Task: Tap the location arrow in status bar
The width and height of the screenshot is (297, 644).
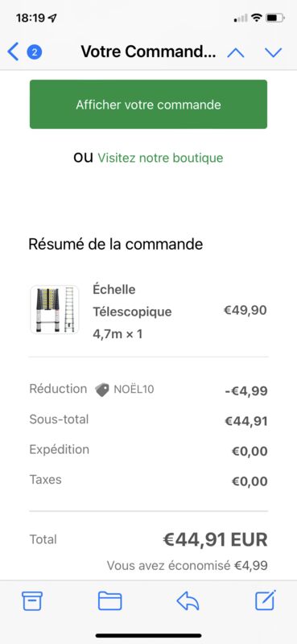Action: click(x=52, y=18)
